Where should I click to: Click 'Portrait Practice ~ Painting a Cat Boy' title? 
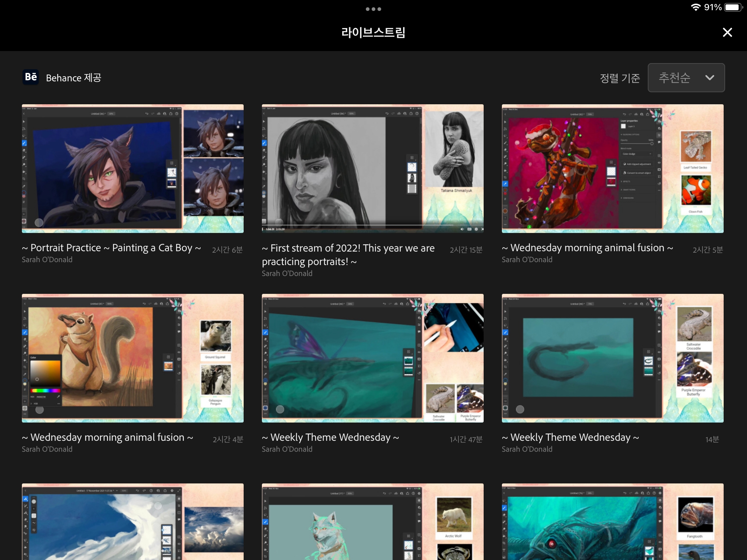pos(111,248)
